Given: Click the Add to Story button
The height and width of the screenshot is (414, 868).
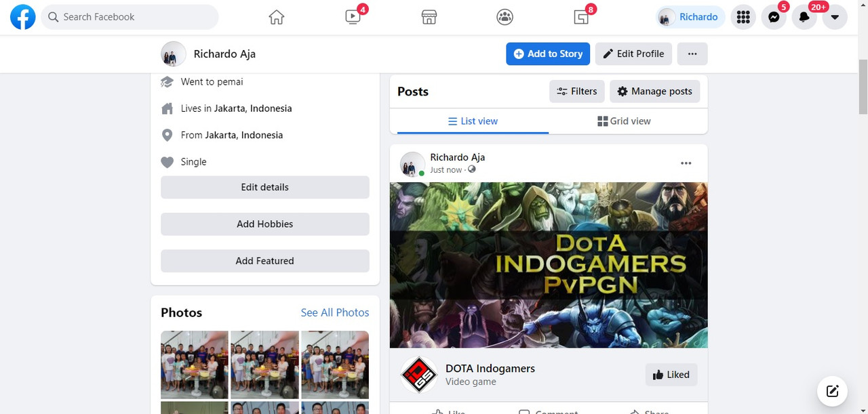Looking at the screenshot, I should pyautogui.click(x=548, y=54).
